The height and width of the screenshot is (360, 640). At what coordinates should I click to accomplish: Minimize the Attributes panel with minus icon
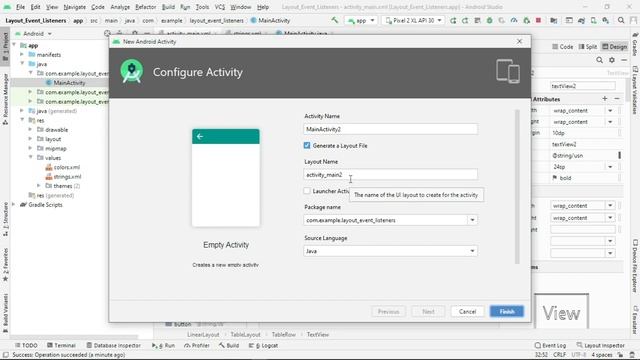624,60
